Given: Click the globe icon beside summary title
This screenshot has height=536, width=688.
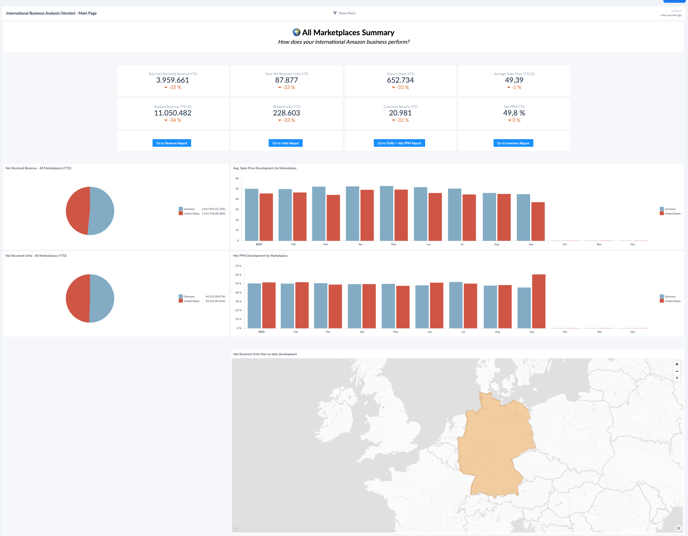Looking at the screenshot, I should 296,33.
